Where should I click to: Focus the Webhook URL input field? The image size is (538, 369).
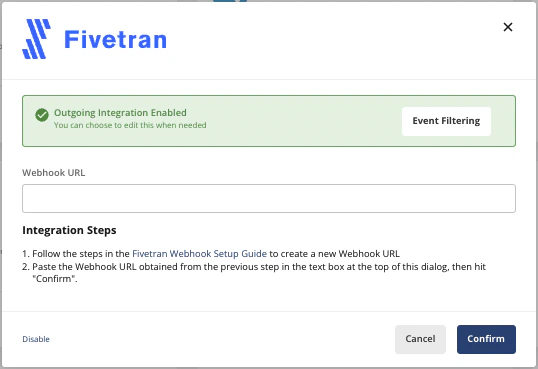pos(269,198)
